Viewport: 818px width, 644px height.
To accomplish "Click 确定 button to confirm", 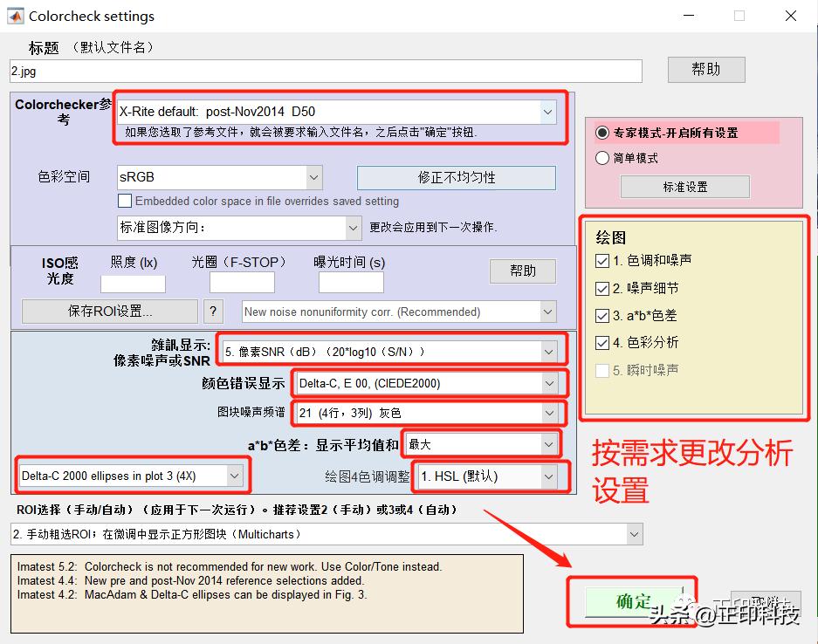I will point(633,601).
